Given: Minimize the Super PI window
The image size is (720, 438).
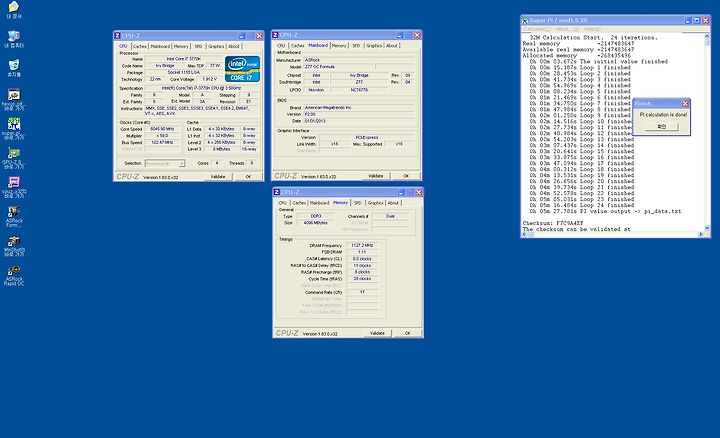Looking at the screenshot, I should click(x=688, y=20).
